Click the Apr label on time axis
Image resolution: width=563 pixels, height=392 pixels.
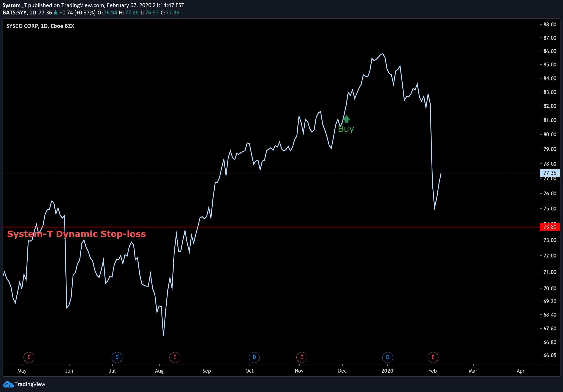pos(520,371)
